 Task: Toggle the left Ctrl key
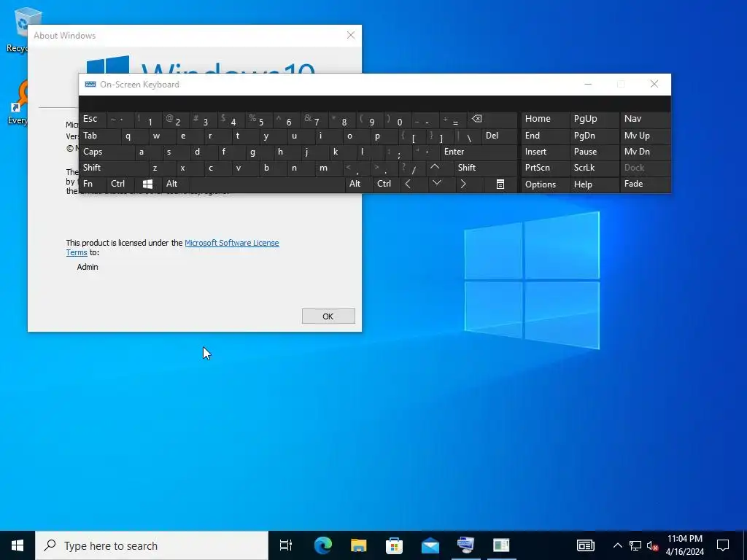[x=120, y=184]
